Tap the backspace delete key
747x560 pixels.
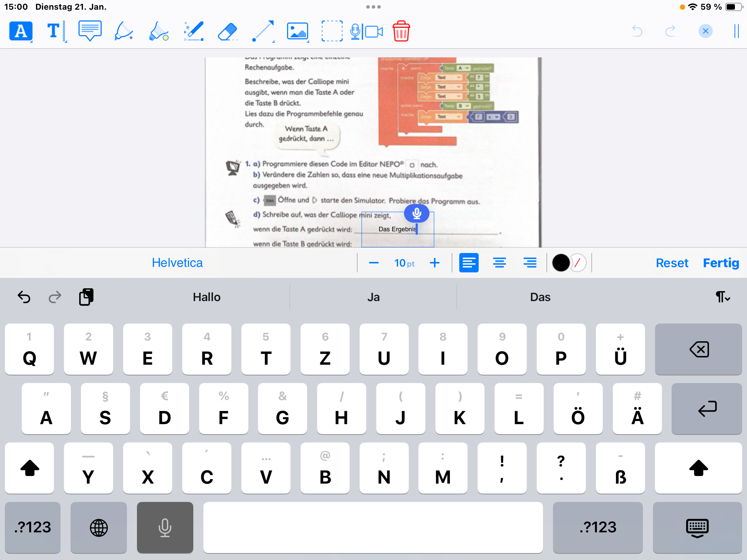point(698,349)
